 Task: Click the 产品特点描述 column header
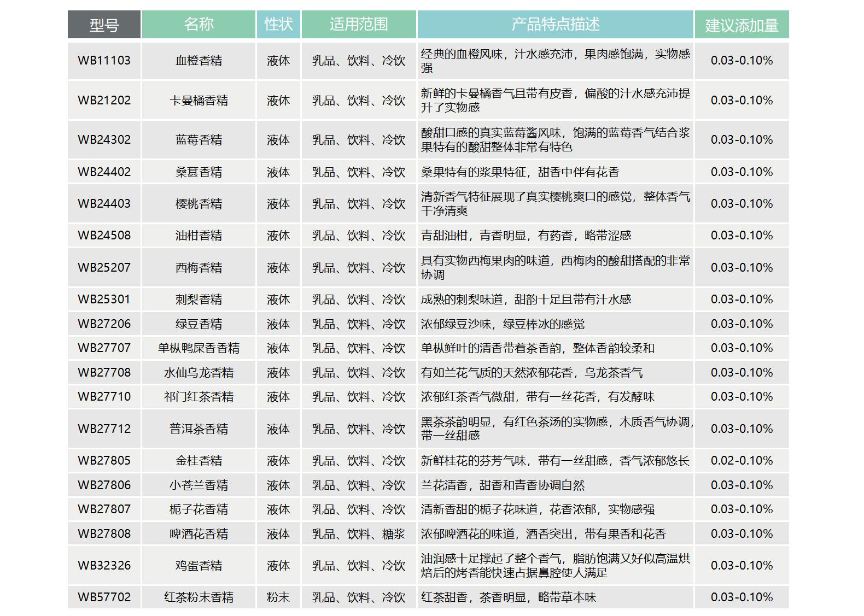click(x=556, y=25)
